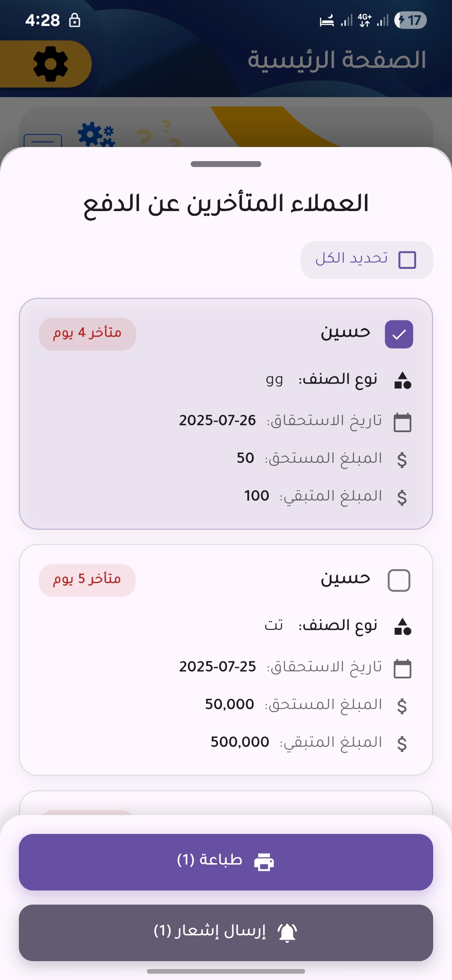Toggle the 'تحديد الكل' select all checkbox
The width and height of the screenshot is (452, 980).
407,260
